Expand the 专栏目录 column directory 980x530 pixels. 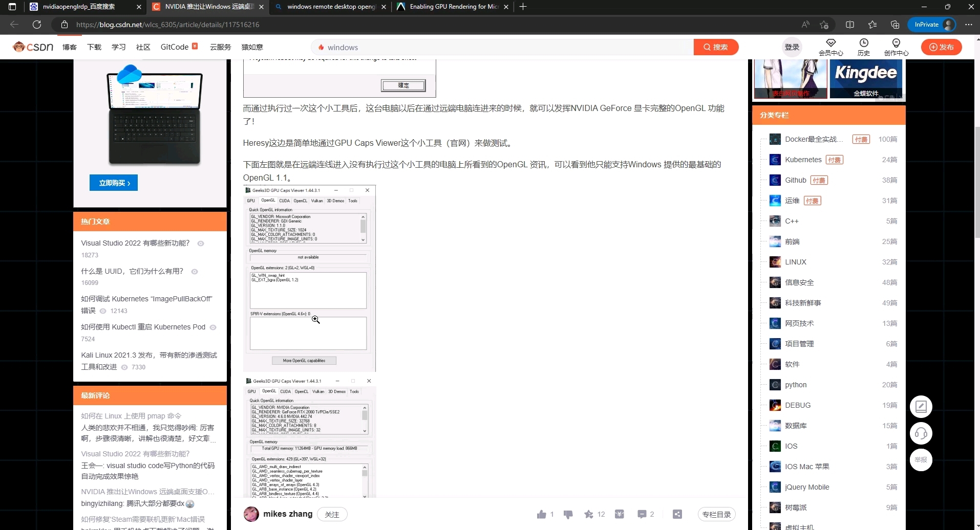tap(716, 514)
